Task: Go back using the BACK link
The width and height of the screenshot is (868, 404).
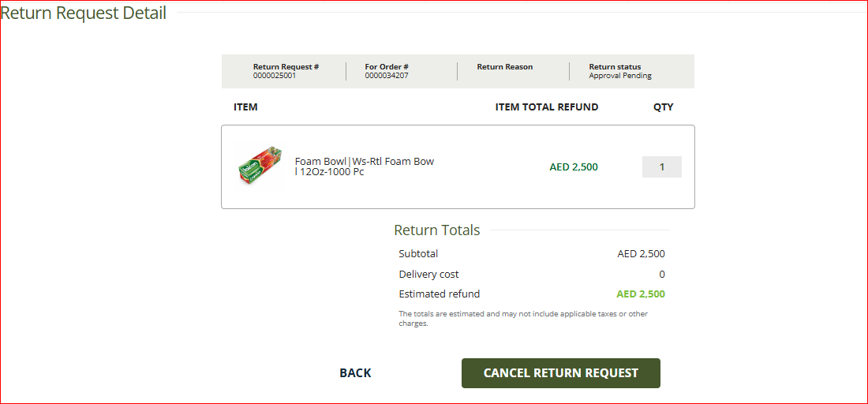Action: pyautogui.click(x=355, y=373)
